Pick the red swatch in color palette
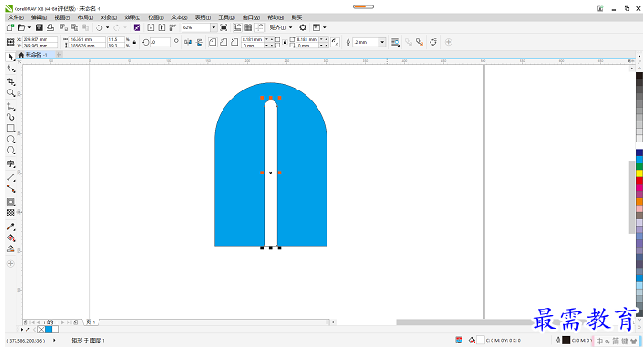This screenshot has width=644, height=348. point(639,180)
